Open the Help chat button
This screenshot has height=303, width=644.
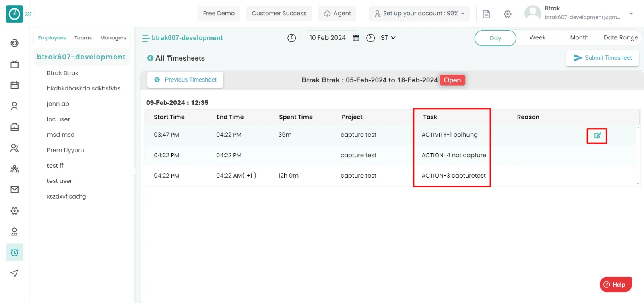point(615,285)
